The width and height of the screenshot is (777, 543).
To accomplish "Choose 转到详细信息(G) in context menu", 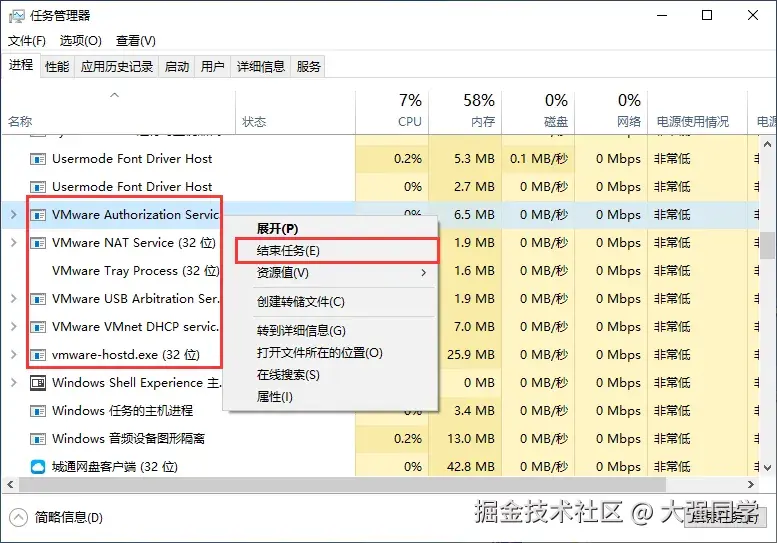I will pyautogui.click(x=331, y=330).
